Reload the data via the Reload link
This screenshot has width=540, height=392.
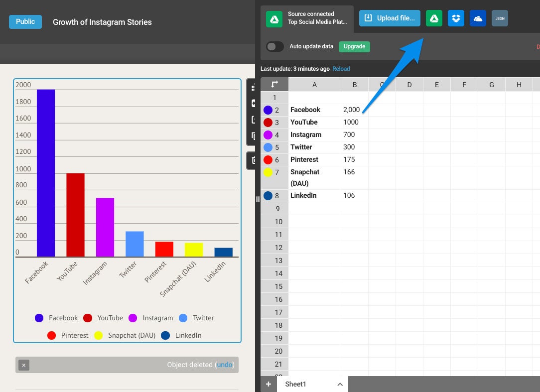click(341, 69)
